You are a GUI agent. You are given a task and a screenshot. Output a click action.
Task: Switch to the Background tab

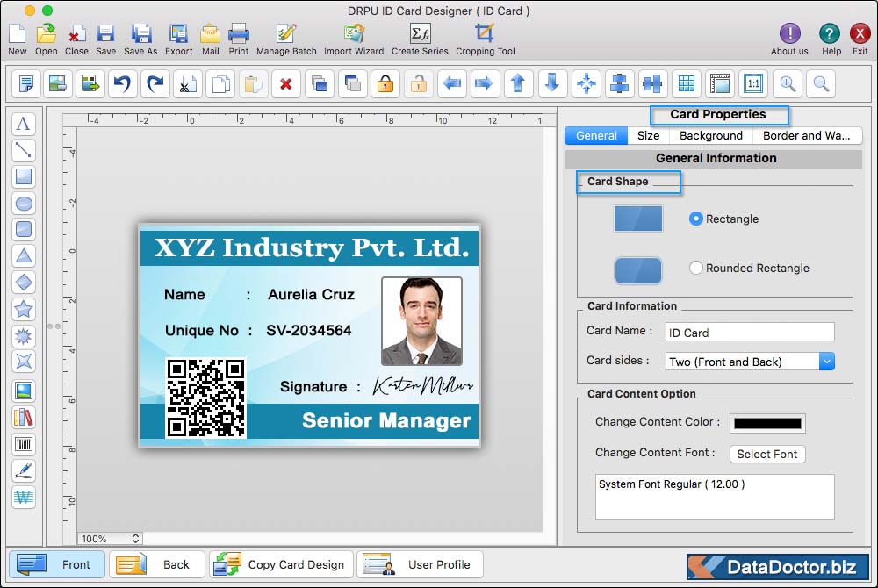pos(710,136)
